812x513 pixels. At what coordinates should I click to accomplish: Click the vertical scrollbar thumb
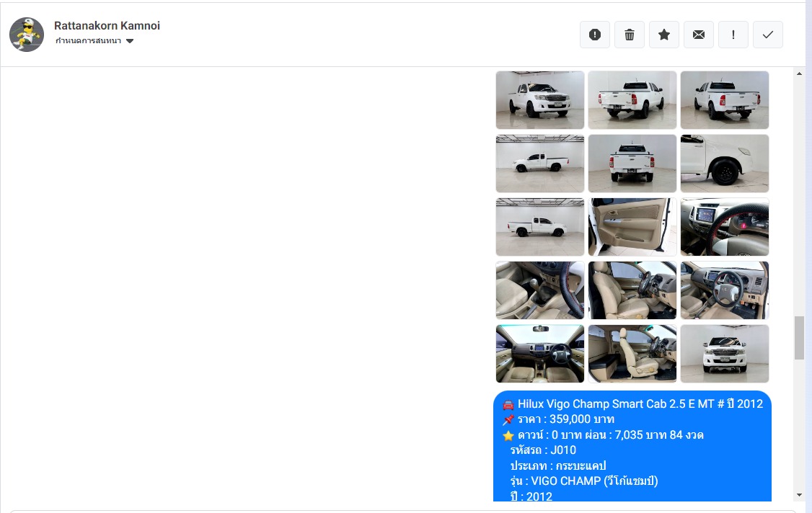coord(799,338)
